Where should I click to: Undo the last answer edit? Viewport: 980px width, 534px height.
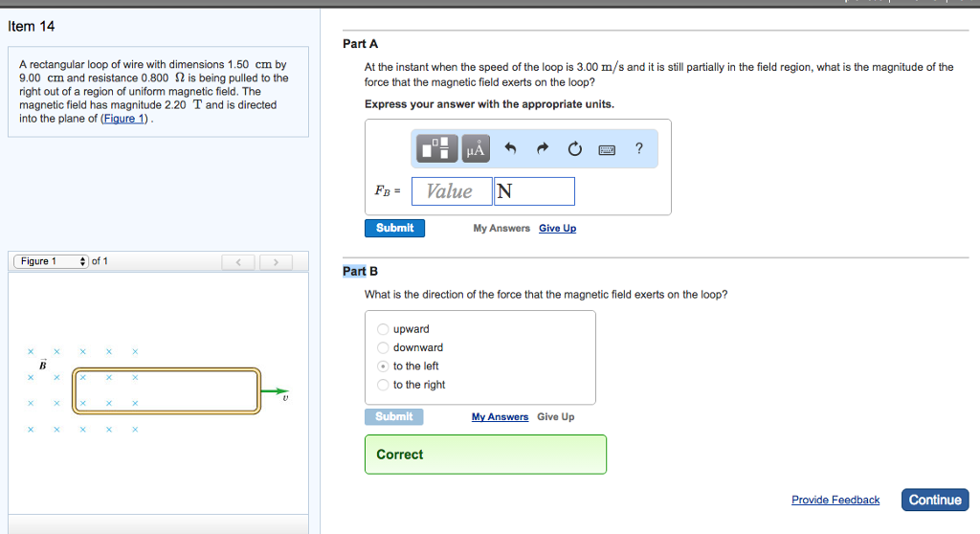pos(510,149)
